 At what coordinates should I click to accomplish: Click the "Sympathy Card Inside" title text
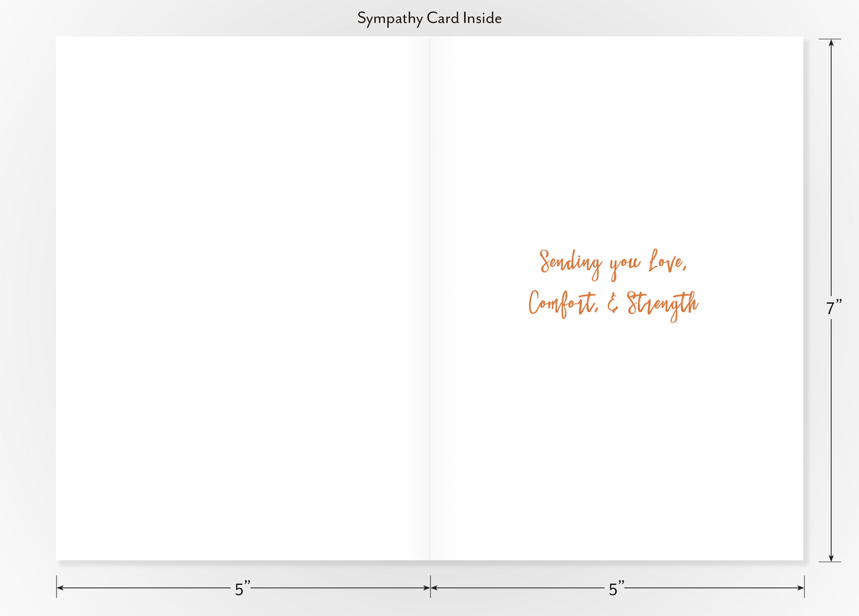coord(429,18)
